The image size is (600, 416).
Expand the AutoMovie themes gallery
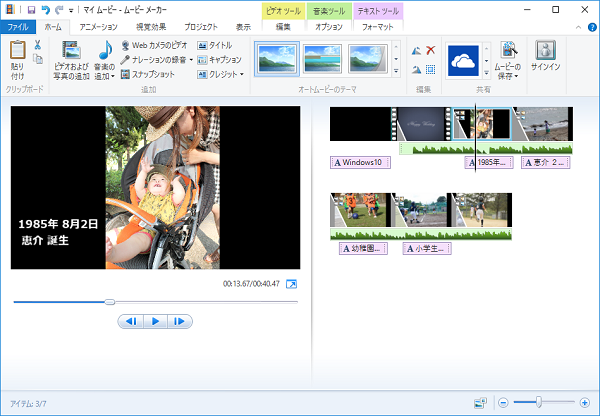coord(396,71)
